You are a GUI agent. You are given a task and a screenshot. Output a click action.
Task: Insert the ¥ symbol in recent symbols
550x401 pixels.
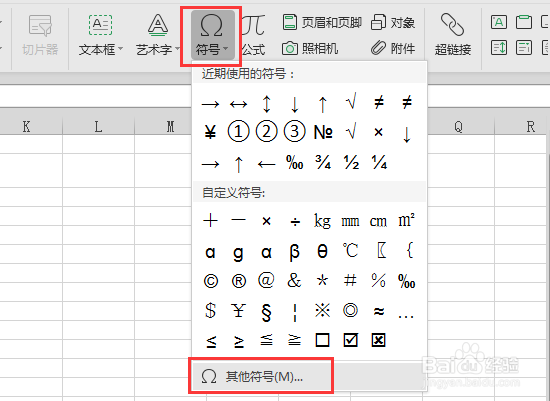tap(210, 132)
